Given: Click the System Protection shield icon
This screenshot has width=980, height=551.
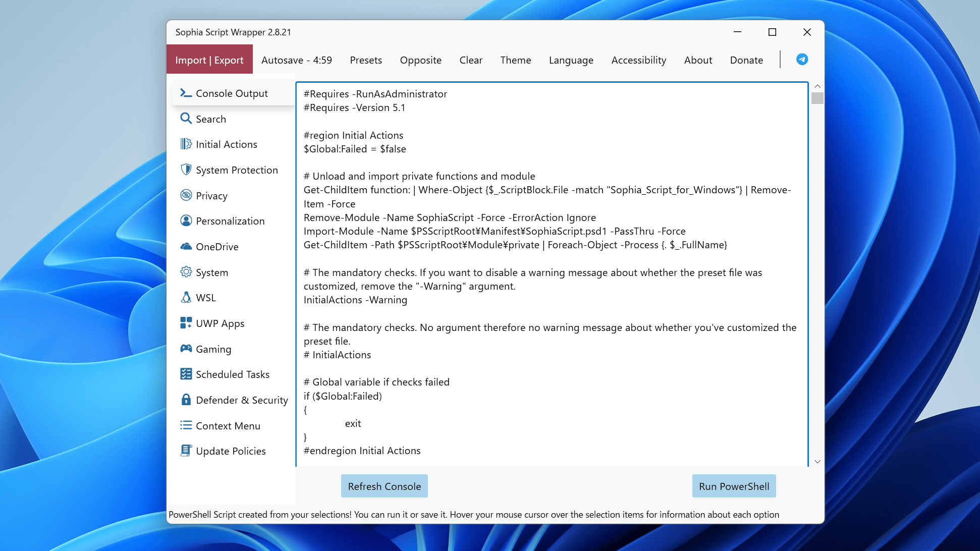Looking at the screenshot, I should pos(186,170).
